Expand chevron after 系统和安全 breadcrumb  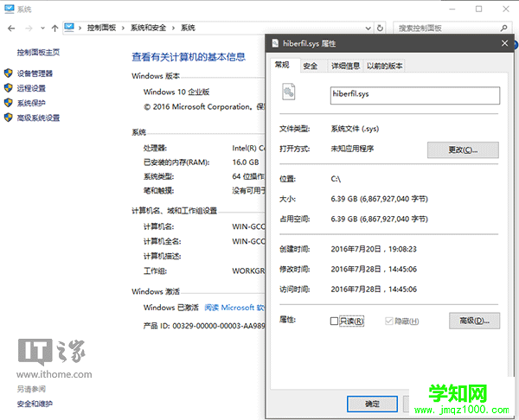[173, 29]
